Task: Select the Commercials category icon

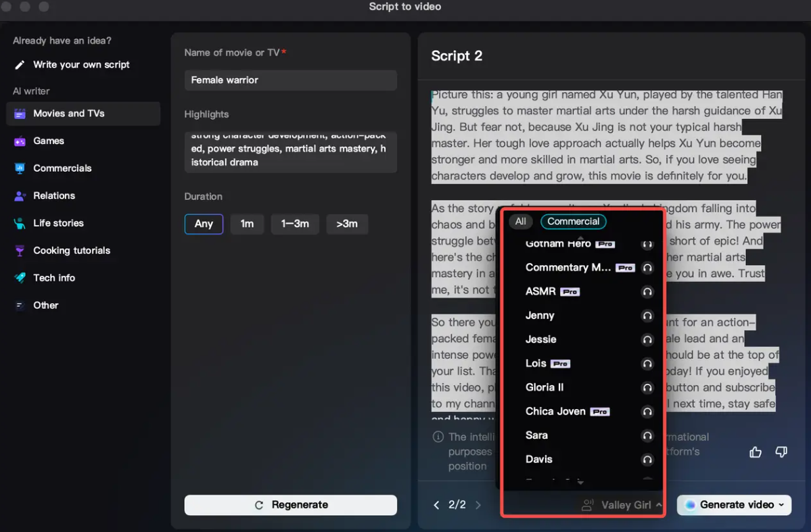Action: pyautogui.click(x=18, y=168)
